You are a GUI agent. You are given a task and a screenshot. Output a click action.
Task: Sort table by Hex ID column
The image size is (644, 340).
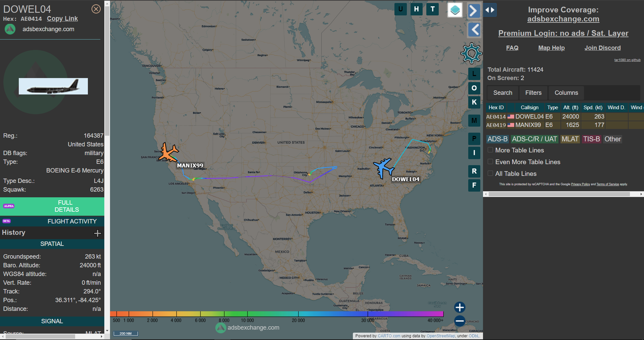pyautogui.click(x=496, y=108)
